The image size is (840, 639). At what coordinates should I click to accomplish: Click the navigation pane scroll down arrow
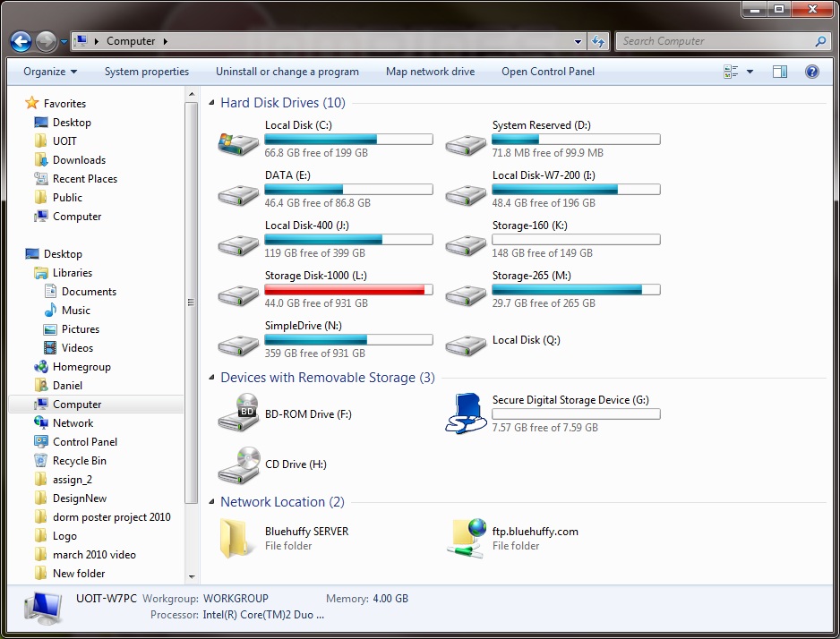(x=192, y=577)
